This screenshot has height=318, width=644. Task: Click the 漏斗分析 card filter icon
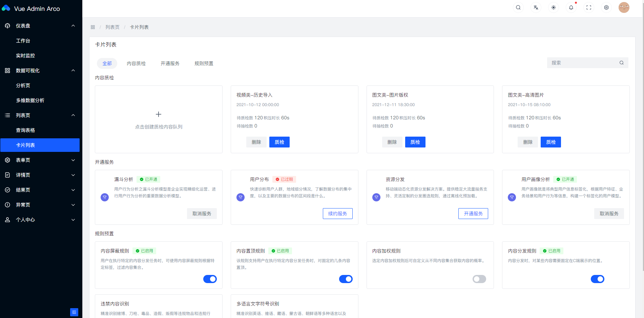point(105,197)
